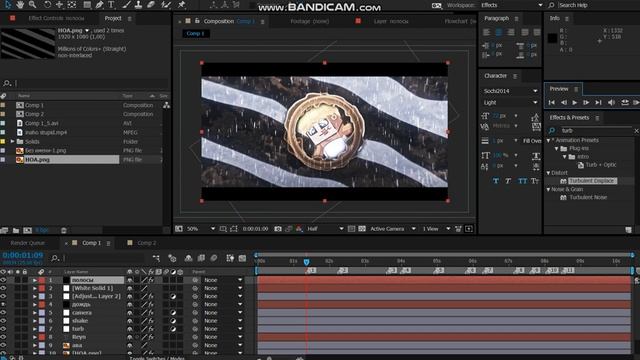This screenshot has width=640, height=360.
Task: Select Turbulent Noise effect
Action: [x=588, y=198]
